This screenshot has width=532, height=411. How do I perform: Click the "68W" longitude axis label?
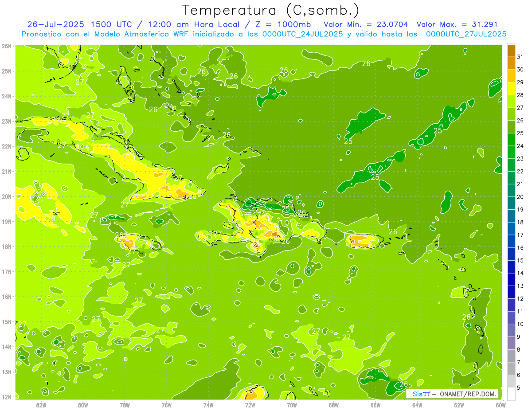click(333, 405)
